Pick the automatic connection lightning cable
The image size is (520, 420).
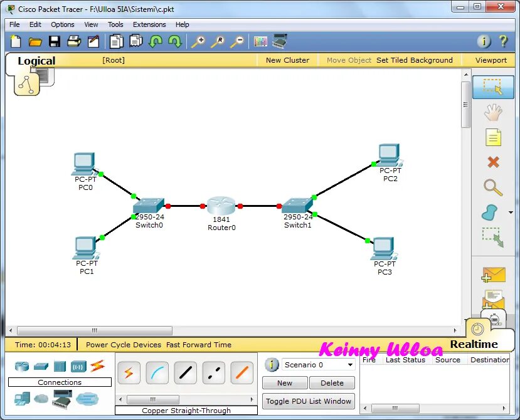(129, 373)
